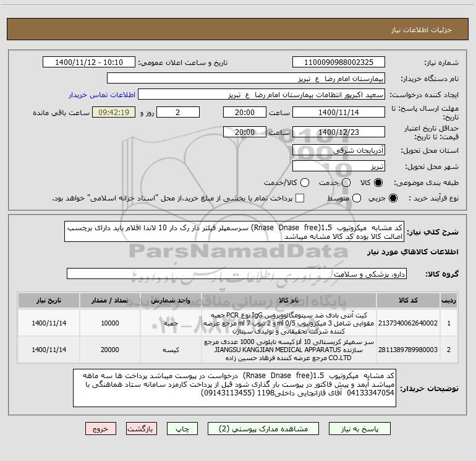Click the نام کالا column header

pyautogui.click(x=289, y=300)
